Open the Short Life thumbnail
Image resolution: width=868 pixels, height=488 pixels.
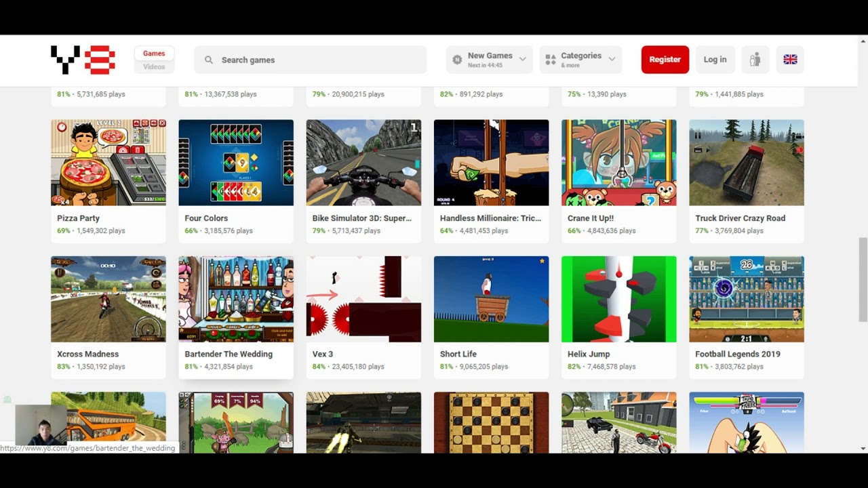(x=492, y=299)
